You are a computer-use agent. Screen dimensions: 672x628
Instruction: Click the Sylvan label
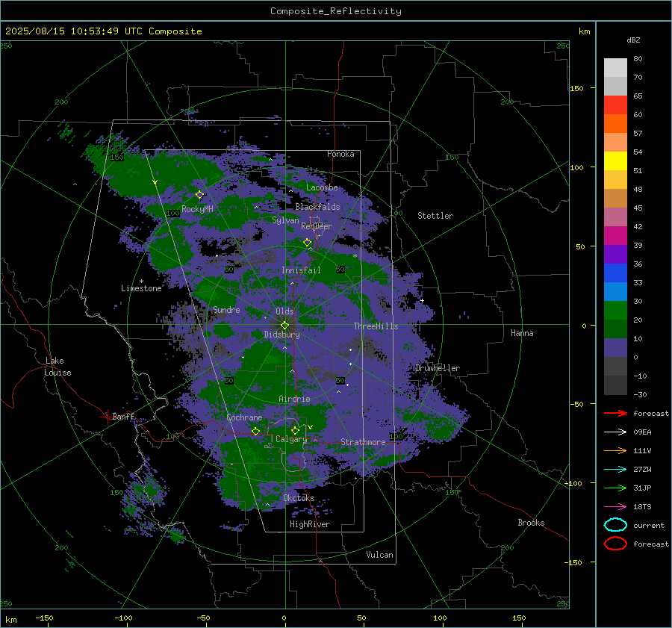(x=285, y=220)
